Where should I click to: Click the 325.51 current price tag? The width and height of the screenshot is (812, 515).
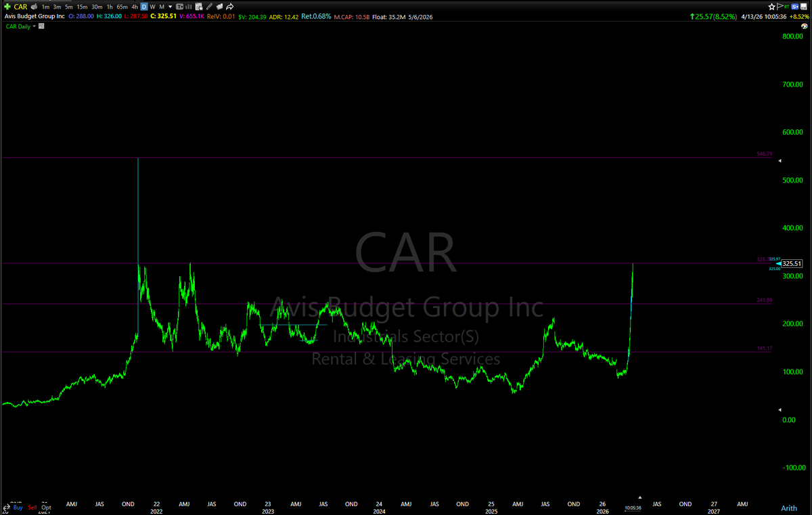(x=792, y=263)
